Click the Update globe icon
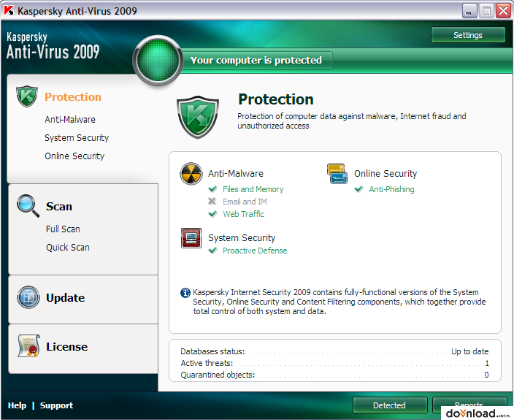Image resolution: width=514 pixels, height=420 pixels. (x=28, y=297)
